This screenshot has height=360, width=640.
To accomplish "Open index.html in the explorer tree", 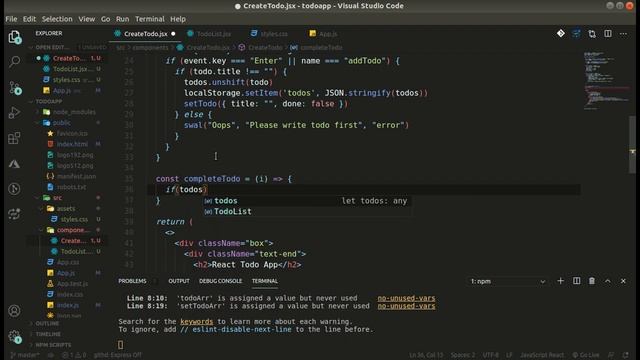I will pyautogui.click(x=72, y=144).
